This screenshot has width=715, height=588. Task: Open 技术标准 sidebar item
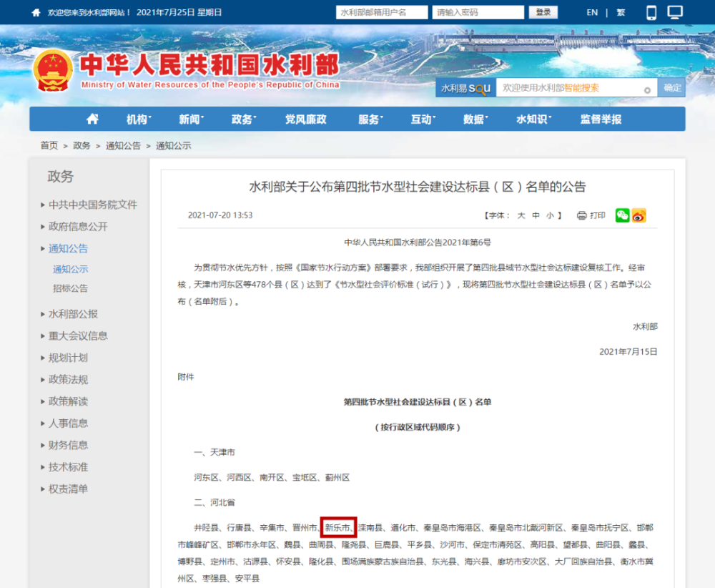point(68,467)
